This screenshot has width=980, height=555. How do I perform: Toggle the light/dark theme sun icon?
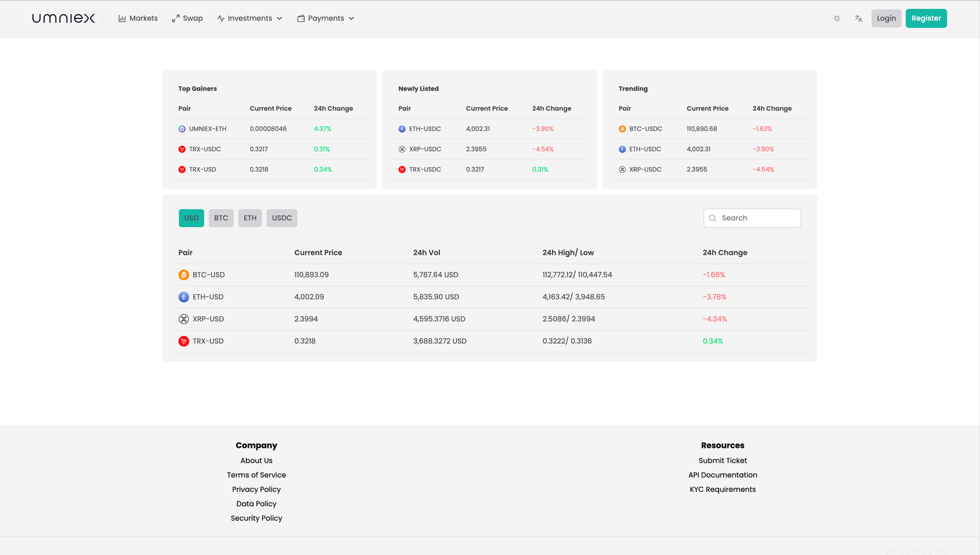(836, 18)
